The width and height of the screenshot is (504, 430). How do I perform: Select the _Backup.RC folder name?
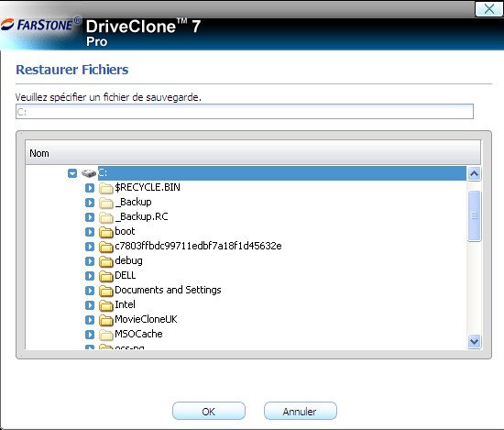141,216
